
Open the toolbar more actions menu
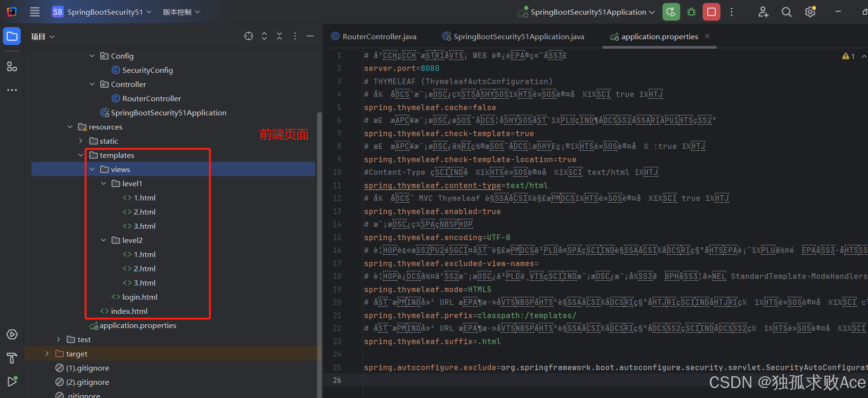(731, 12)
